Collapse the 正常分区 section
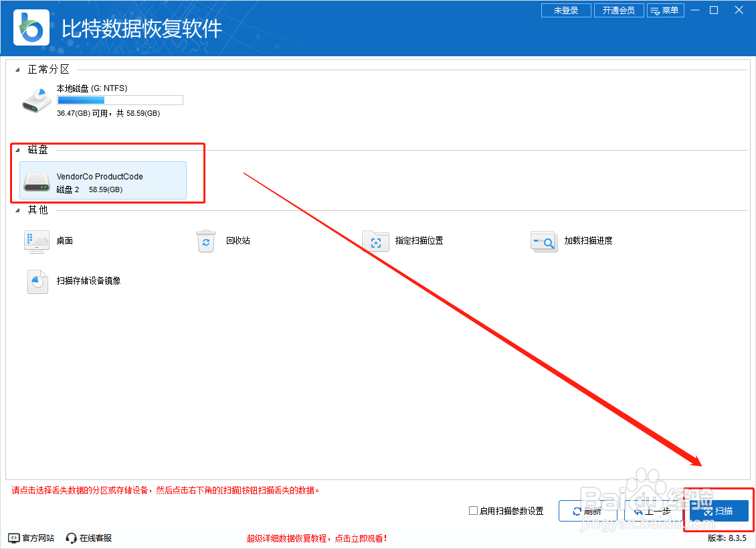The height and width of the screenshot is (549, 756). [x=19, y=69]
